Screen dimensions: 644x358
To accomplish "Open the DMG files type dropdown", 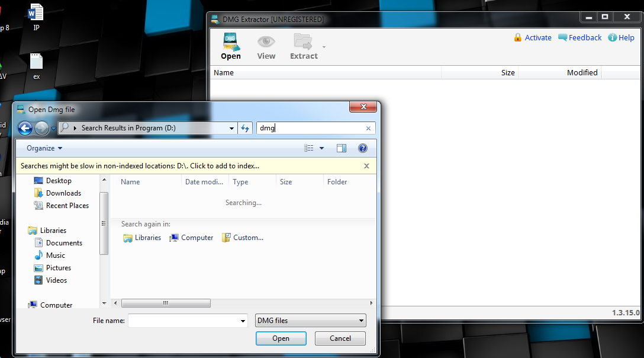I will click(x=311, y=321).
